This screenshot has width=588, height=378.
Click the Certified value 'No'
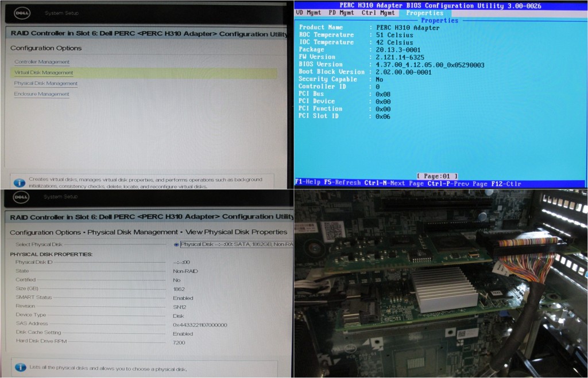(177, 280)
